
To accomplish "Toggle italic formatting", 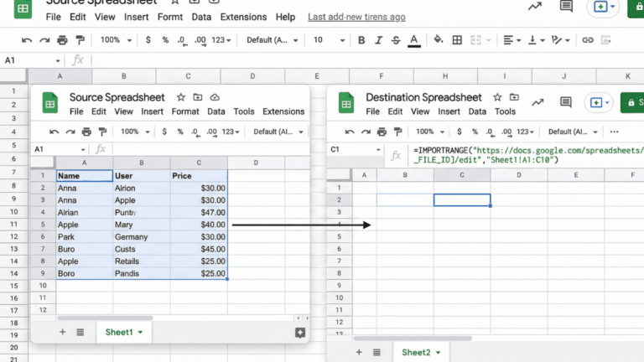I will tap(379, 40).
